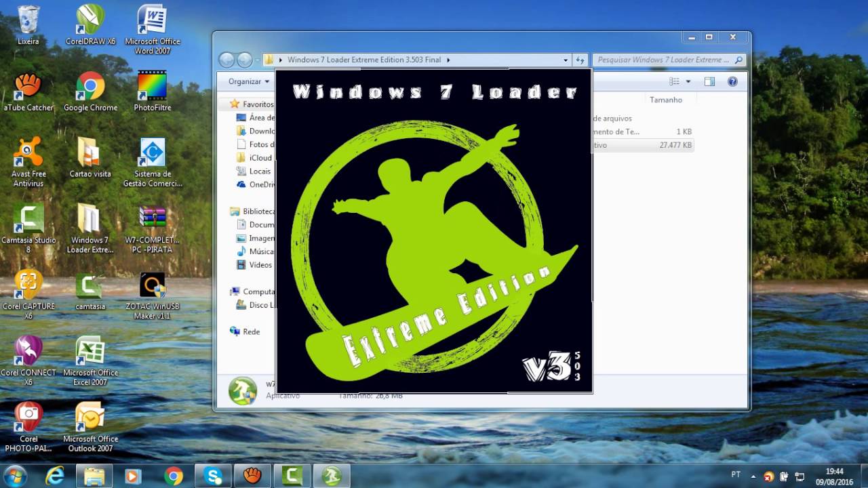Open the address bar history dropdown

pyautogui.click(x=566, y=60)
